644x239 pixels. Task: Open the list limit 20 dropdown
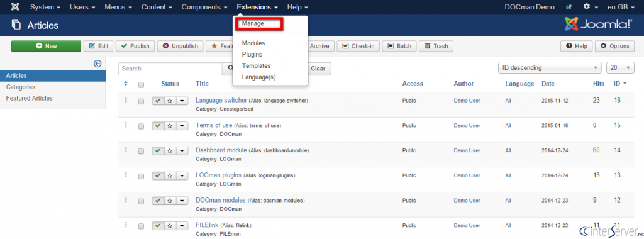pos(620,68)
